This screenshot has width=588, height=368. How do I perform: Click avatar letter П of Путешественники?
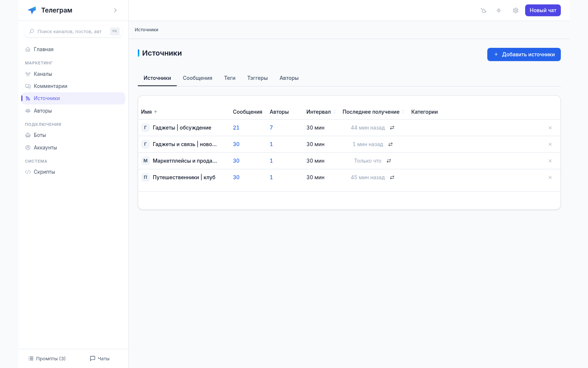point(146,177)
